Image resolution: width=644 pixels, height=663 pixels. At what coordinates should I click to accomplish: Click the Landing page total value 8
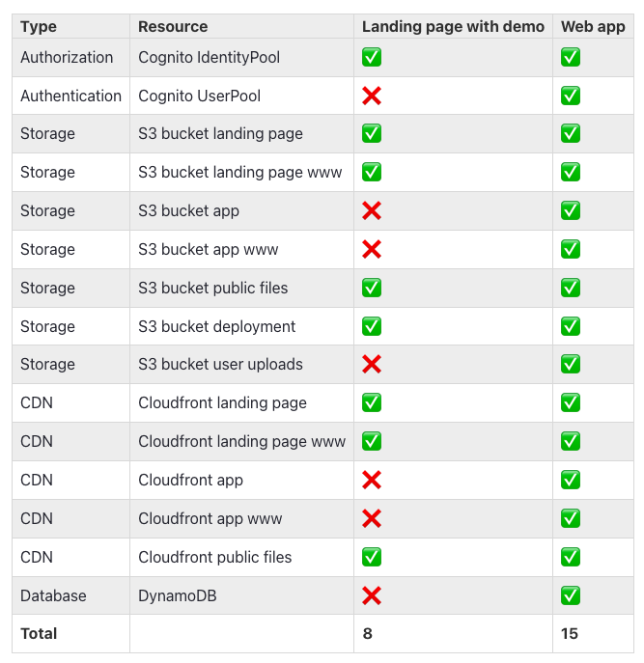click(367, 633)
